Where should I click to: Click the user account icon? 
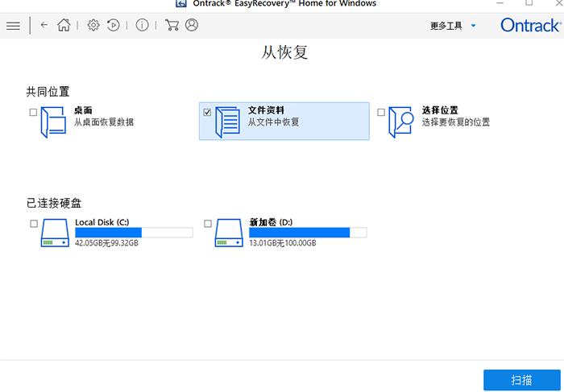tap(192, 25)
